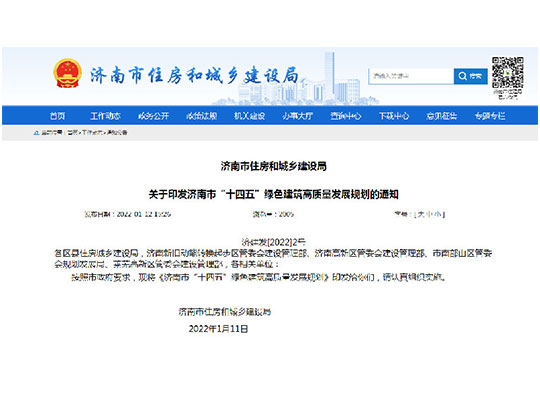This screenshot has width=540, height=400.
Task: Set font size to 小
Action: 438,214
